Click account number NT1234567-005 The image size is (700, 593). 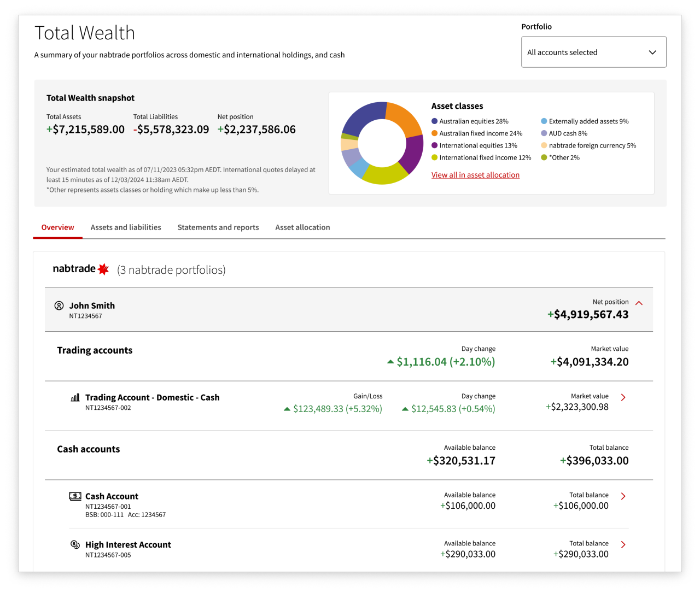point(108,555)
